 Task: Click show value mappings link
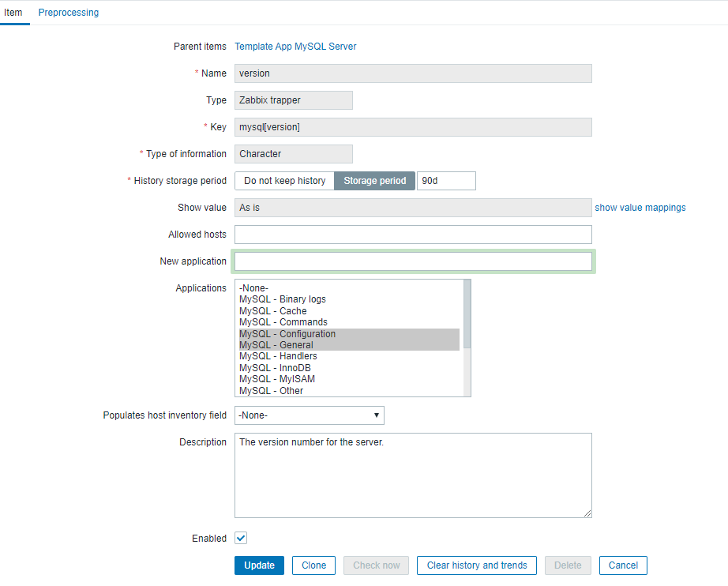pos(640,208)
